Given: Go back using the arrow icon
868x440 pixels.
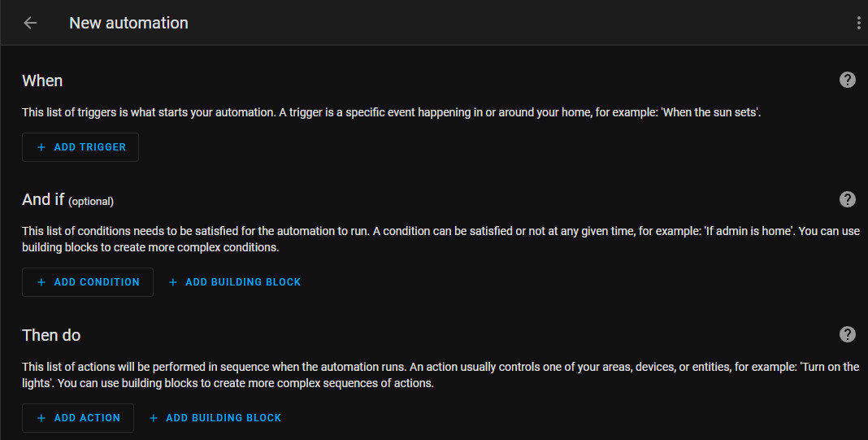Looking at the screenshot, I should point(30,23).
